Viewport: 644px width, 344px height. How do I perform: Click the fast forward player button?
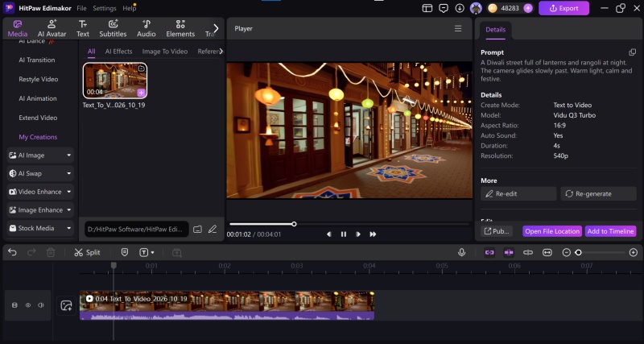click(373, 234)
